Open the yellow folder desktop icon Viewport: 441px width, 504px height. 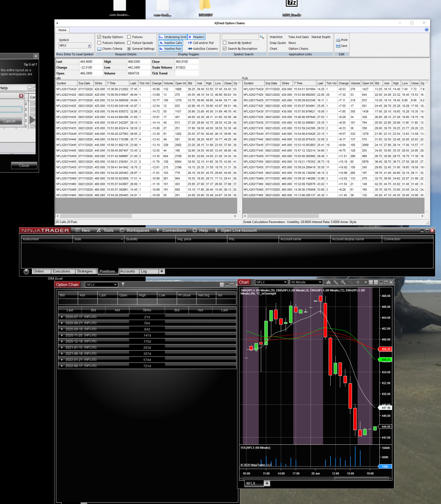(205, 5)
